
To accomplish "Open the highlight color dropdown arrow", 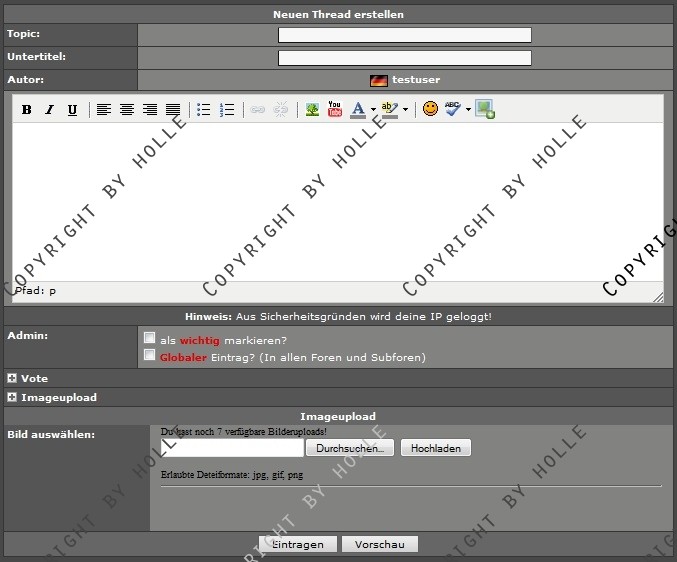I will (405, 110).
